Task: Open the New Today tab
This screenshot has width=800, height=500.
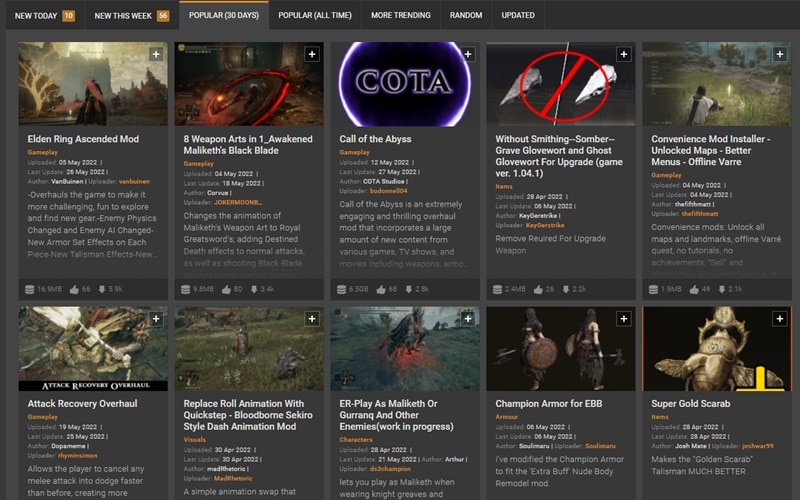Action: pyautogui.click(x=45, y=15)
